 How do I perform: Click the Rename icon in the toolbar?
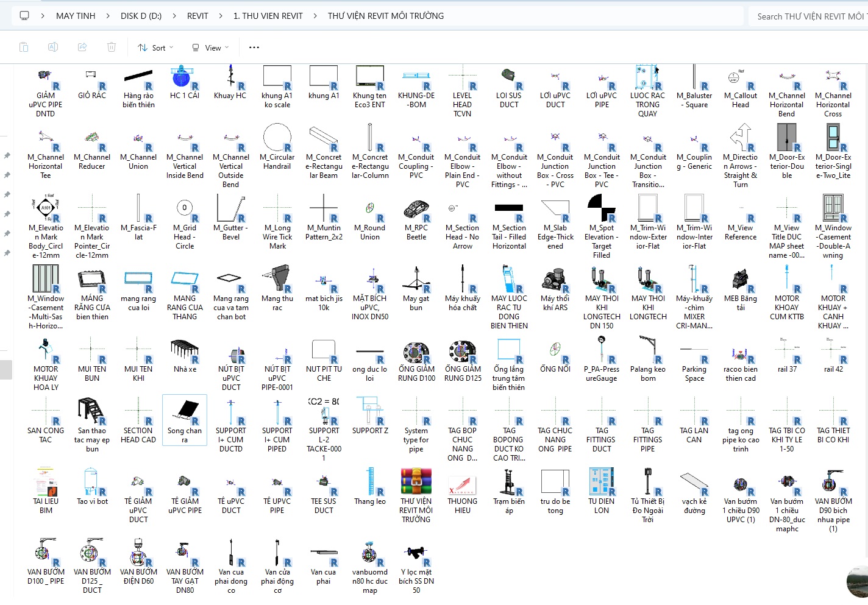point(53,48)
